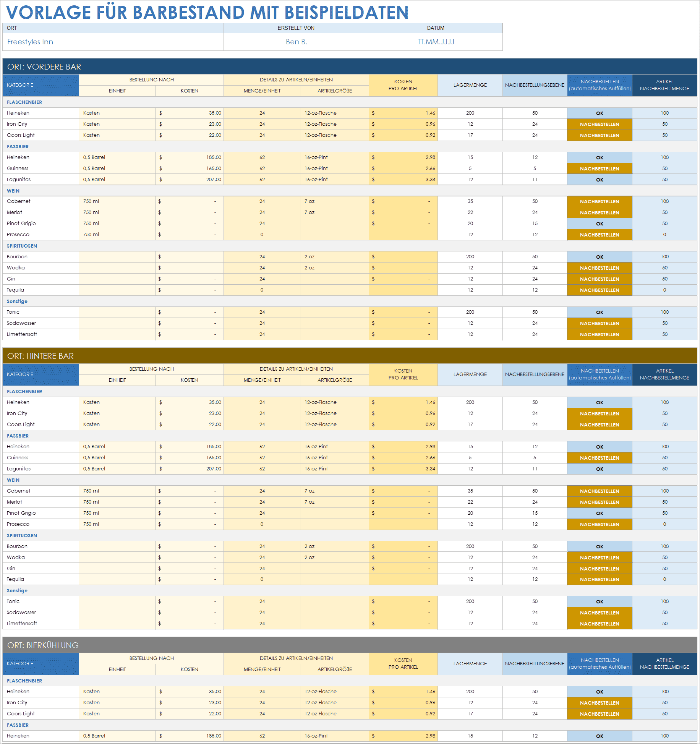Click '17' stock for Coors Light, Hintere Bar

[470, 424]
